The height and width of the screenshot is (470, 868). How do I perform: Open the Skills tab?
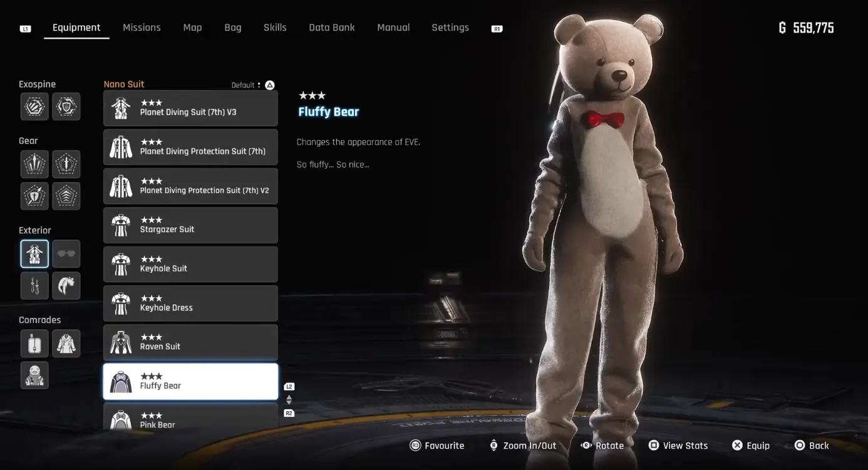pyautogui.click(x=275, y=28)
